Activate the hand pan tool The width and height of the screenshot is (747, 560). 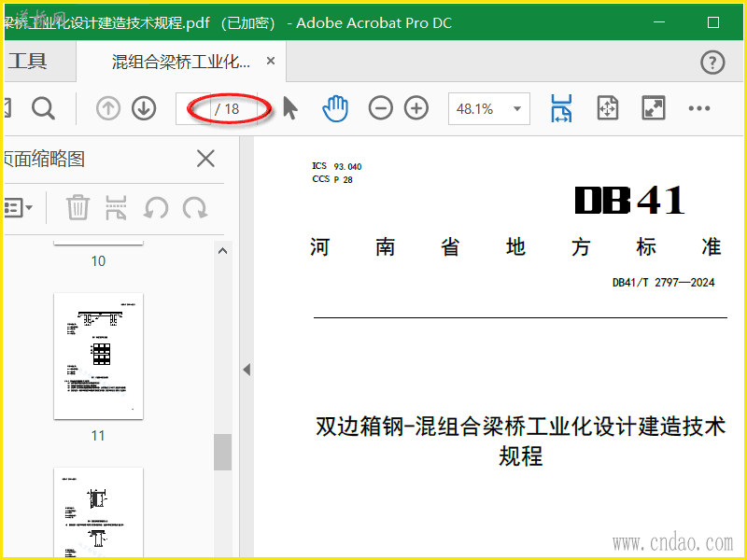tap(335, 108)
